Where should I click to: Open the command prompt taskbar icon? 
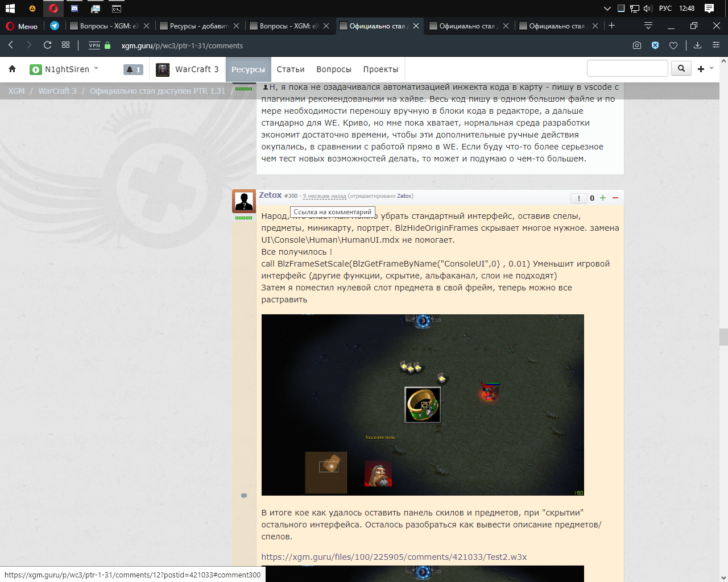pos(117,9)
